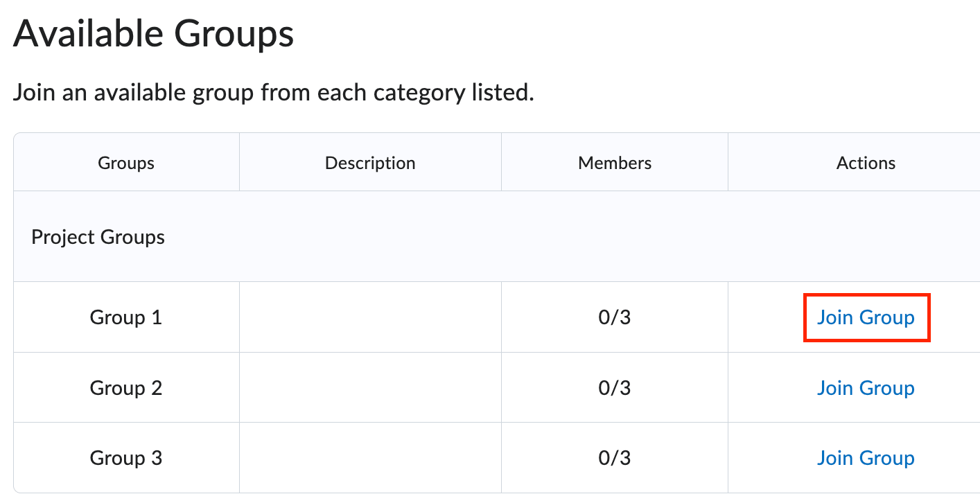The height and width of the screenshot is (503, 980).
Task: Select the Group 3 row label
Action: click(x=125, y=458)
